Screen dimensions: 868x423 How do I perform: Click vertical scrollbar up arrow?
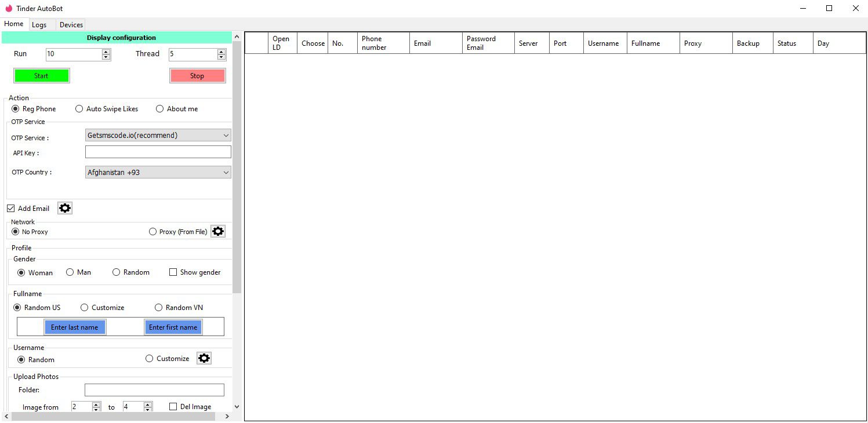click(x=237, y=37)
